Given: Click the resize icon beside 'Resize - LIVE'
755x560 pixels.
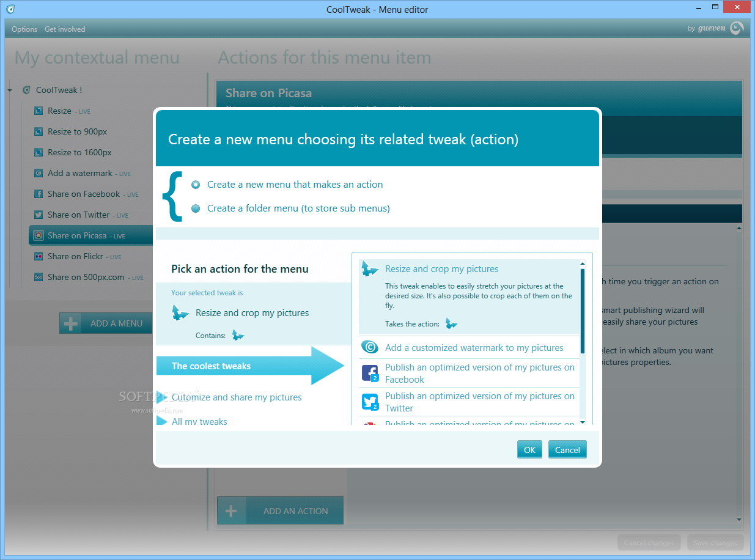Looking at the screenshot, I should (38, 111).
